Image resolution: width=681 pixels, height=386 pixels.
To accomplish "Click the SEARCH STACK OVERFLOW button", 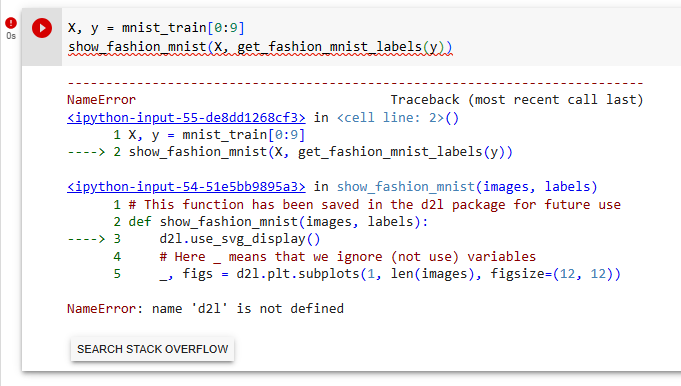I will pos(152,349).
